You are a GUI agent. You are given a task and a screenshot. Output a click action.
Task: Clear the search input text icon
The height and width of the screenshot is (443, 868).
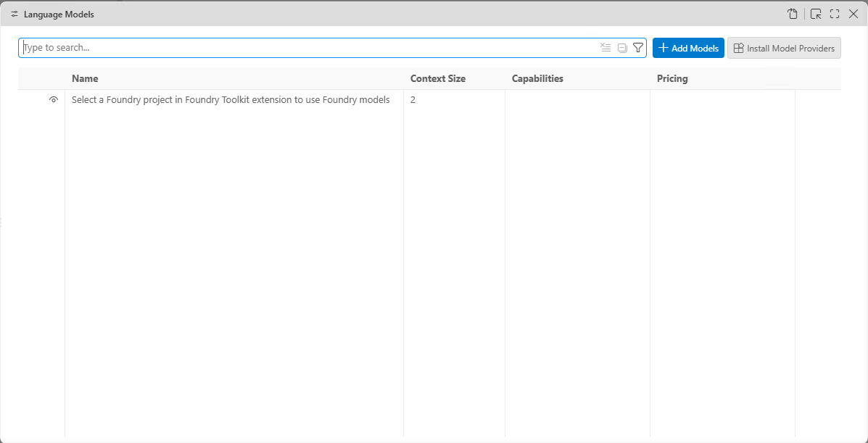[x=605, y=48]
